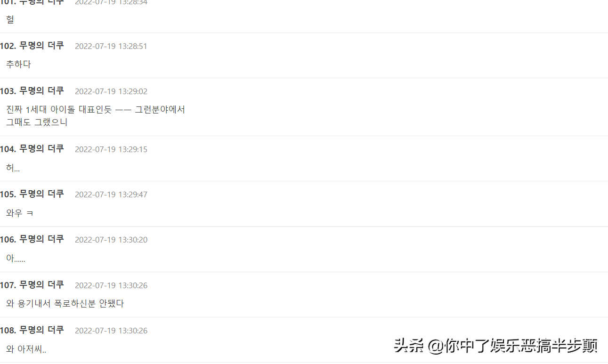Click the comment text 와우 ㅋ
The image size is (608, 364).
[20, 213]
